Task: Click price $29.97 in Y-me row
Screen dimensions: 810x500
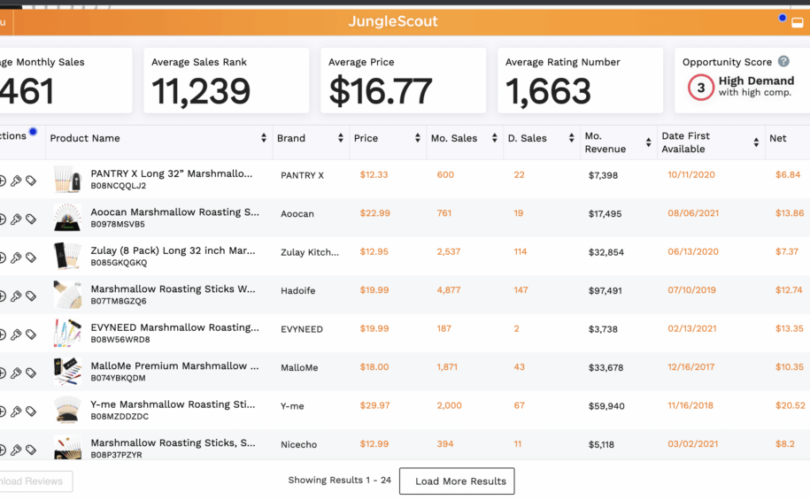Action: point(375,405)
